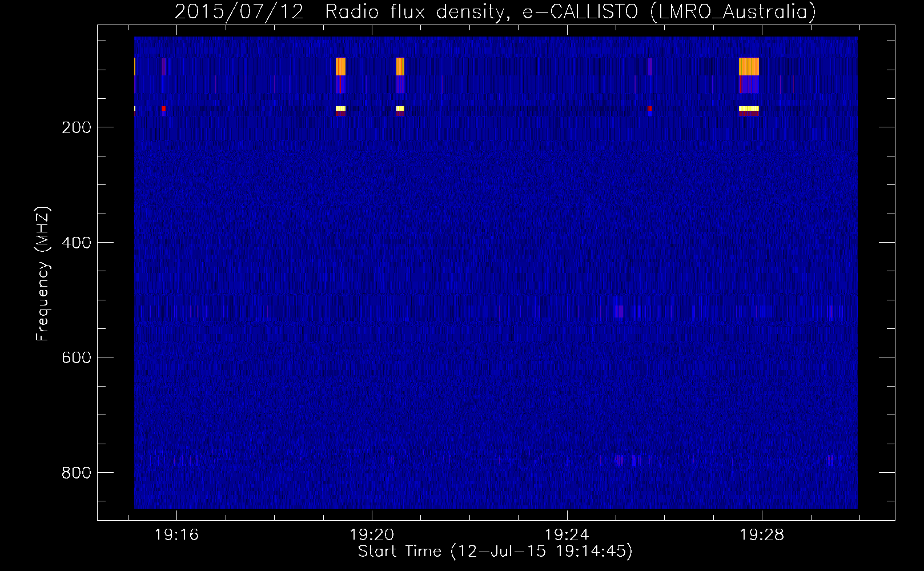Click the 800 MHz frequency tick label
The height and width of the screenshot is (571, 924).
77,473
